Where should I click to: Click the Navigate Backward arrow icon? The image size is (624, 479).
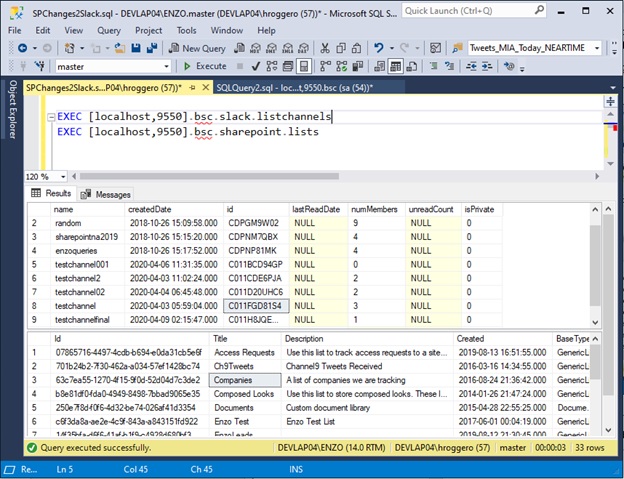[x=23, y=48]
